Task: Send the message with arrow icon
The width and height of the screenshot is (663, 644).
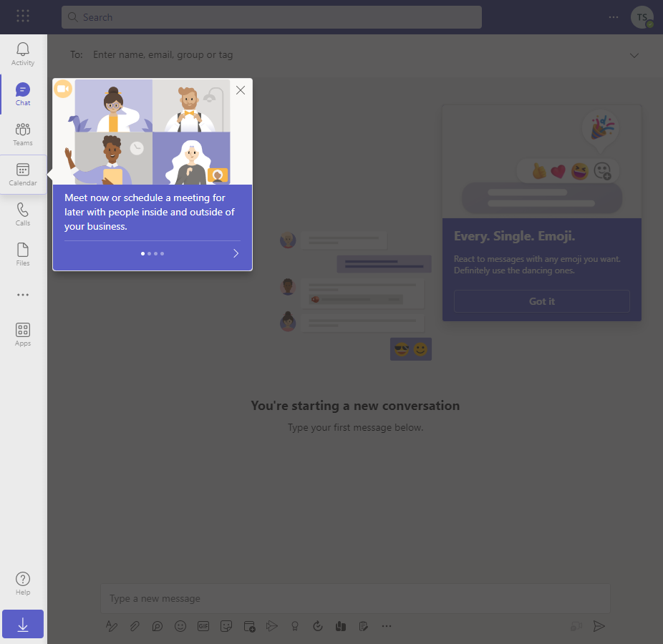Action: coord(599,626)
